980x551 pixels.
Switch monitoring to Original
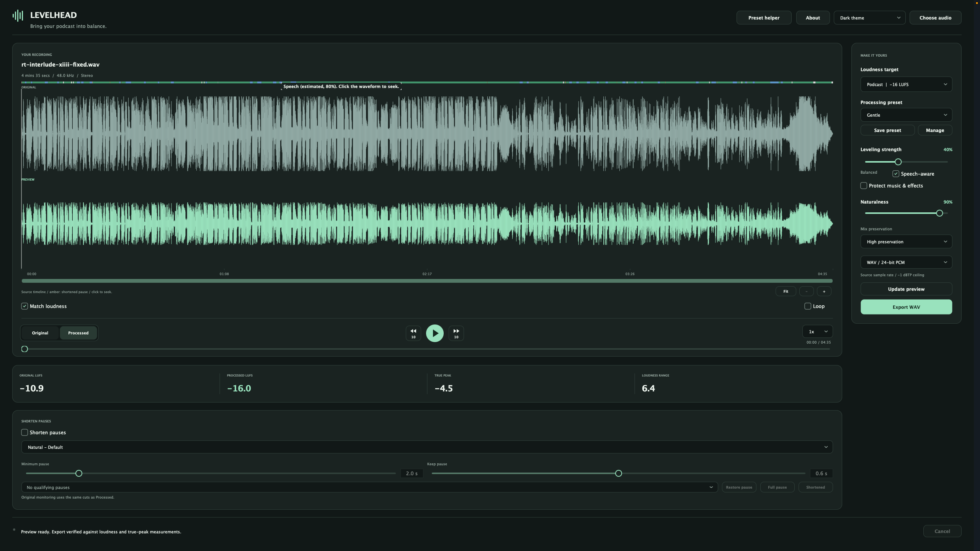[x=40, y=333]
